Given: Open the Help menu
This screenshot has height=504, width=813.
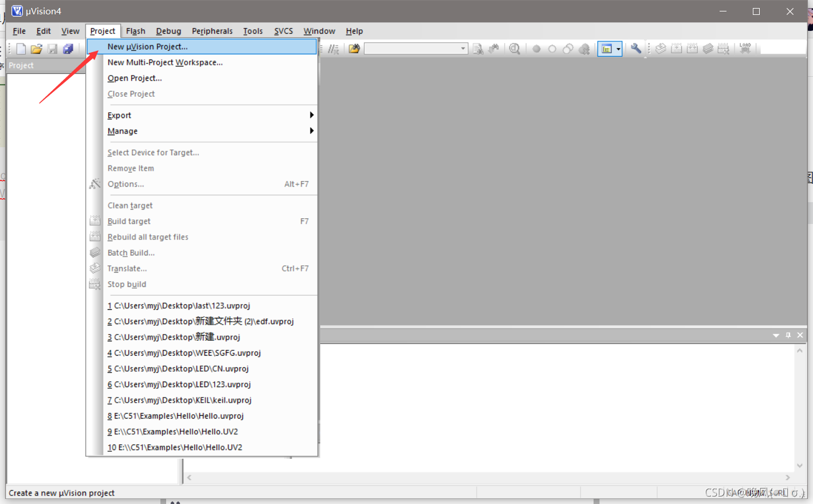Looking at the screenshot, I should (354, 31).
